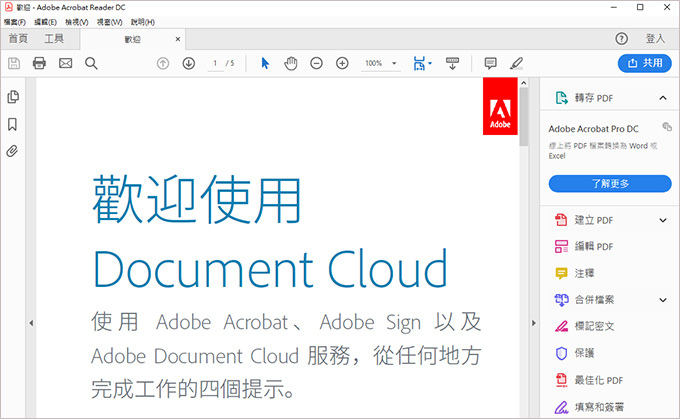The height and width of the screenshot is (419, 680).
Task: Send file by email envelope icon
Action: tap(65, 63)
